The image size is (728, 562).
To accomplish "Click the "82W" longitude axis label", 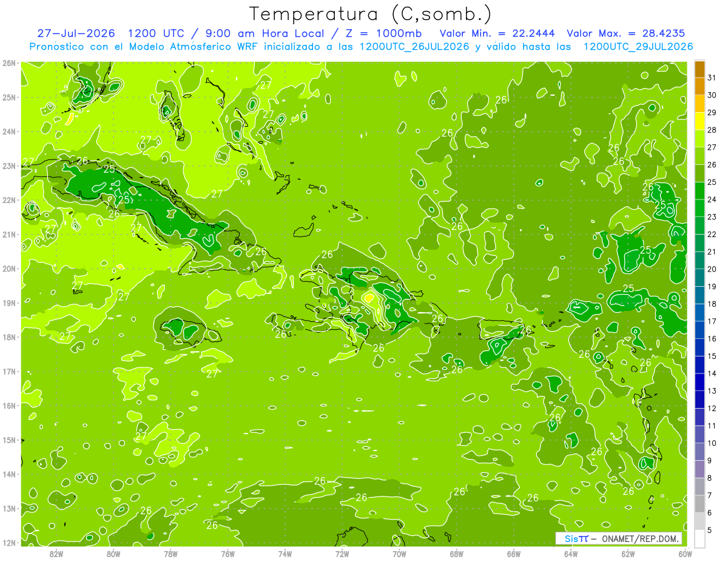I will [x=56, y=553].
